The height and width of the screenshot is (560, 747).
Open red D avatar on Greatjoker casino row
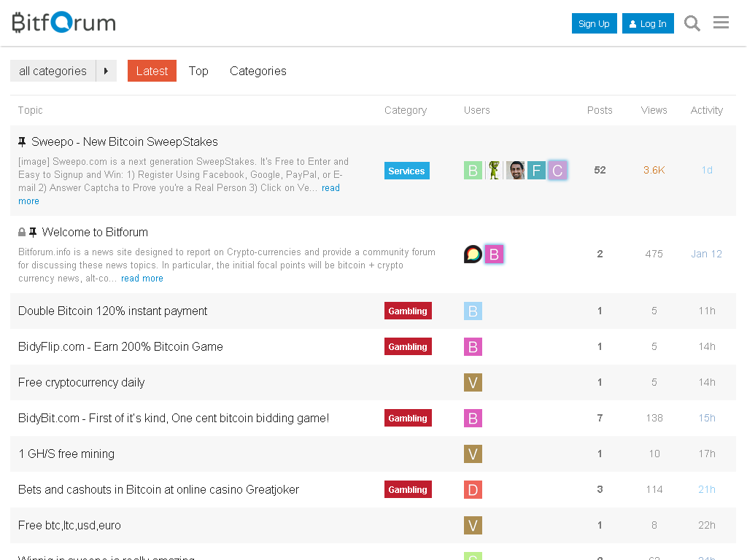pos(473,489)
